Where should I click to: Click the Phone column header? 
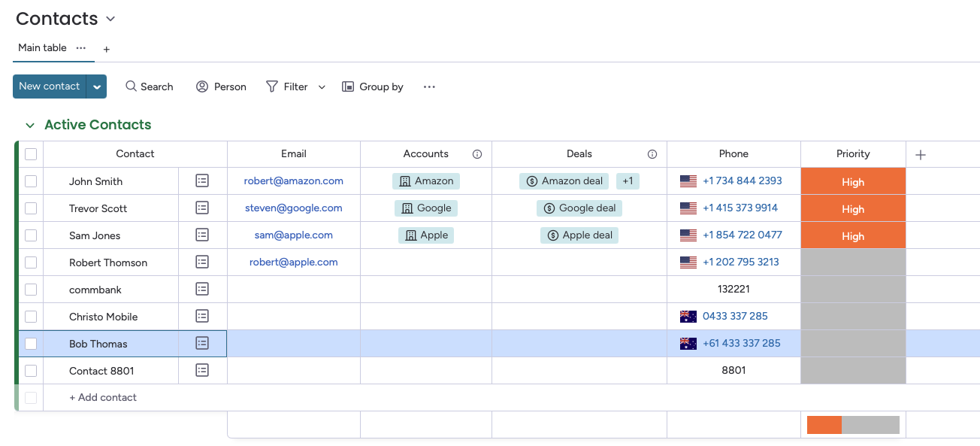tap(733, 153)
